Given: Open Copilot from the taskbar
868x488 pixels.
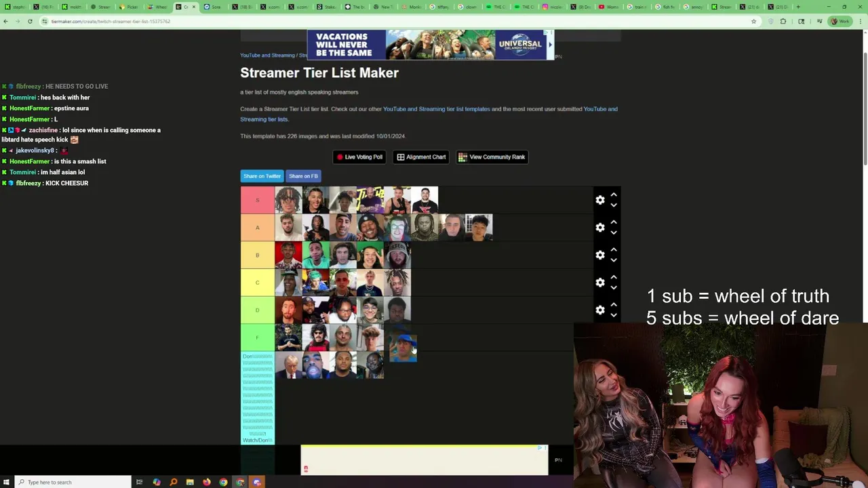Looking at the screenshot, I should [157, 482].
